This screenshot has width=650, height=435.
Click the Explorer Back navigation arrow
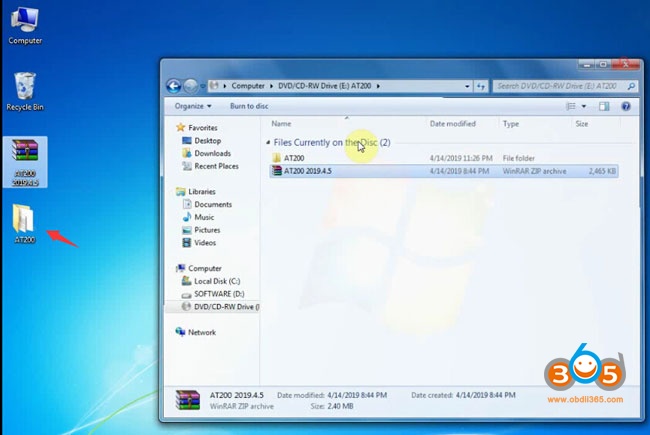173,86
